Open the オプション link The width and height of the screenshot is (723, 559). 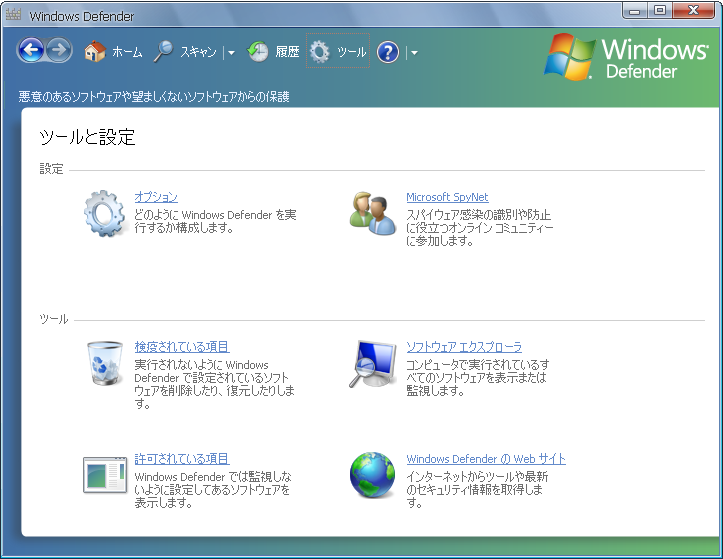pyautogui.click(x=156, y=197)
